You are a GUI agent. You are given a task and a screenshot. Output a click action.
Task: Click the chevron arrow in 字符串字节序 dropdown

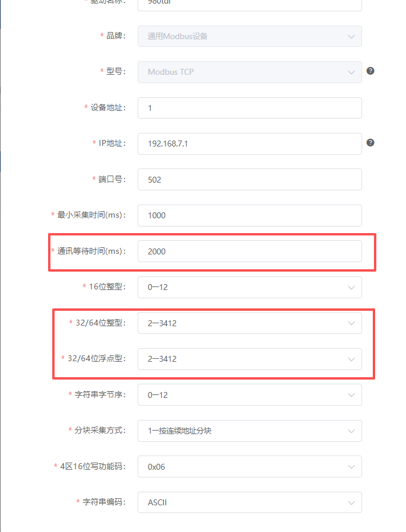click(x=351, y=395)
